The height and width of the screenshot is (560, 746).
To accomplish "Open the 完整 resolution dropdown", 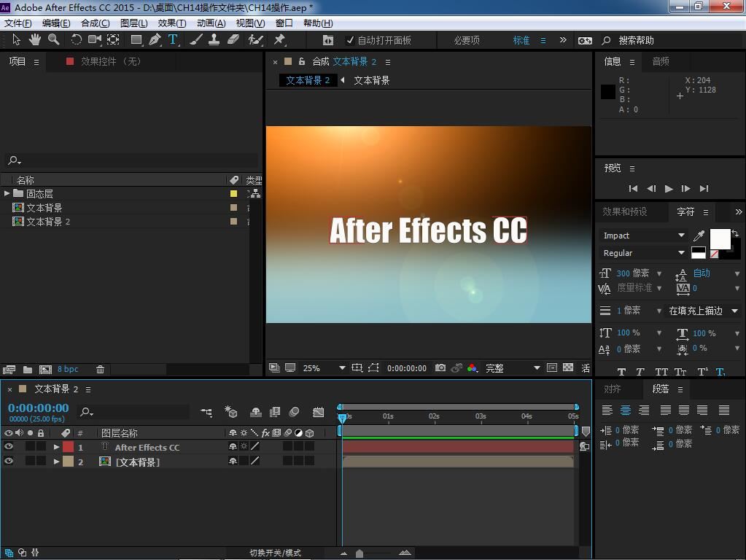I will point(513,367).
